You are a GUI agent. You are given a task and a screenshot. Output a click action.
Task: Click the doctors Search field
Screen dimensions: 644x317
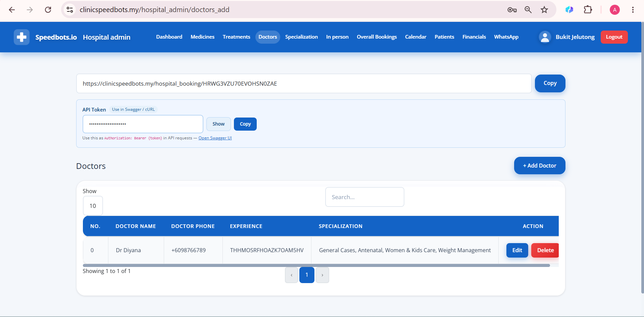[364, 197]
